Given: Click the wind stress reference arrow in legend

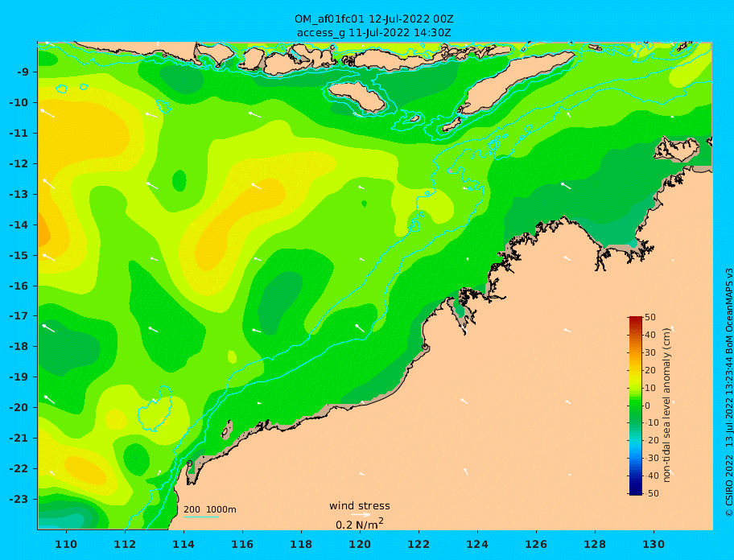Looking at the screenshot, I should [x=361, y=515].
